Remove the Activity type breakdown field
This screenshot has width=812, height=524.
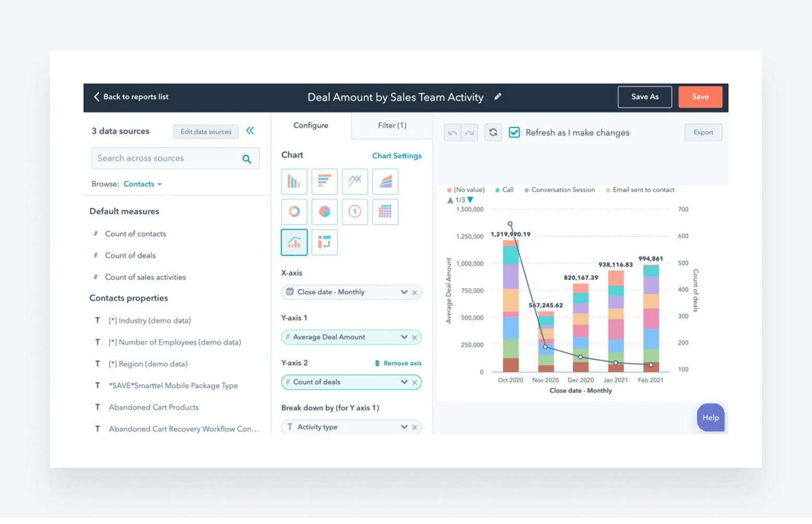pyautogui.click(x=415, y=427)
